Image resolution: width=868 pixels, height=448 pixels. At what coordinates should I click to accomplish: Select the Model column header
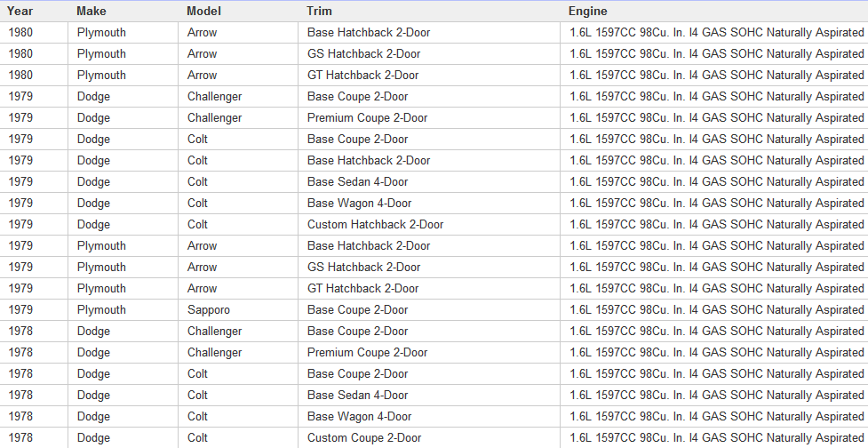(204, 11)
